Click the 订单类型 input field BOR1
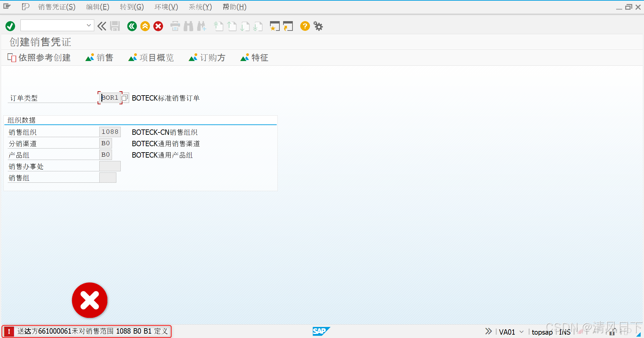This screenshot has width=644, height=338. (110, 98)
